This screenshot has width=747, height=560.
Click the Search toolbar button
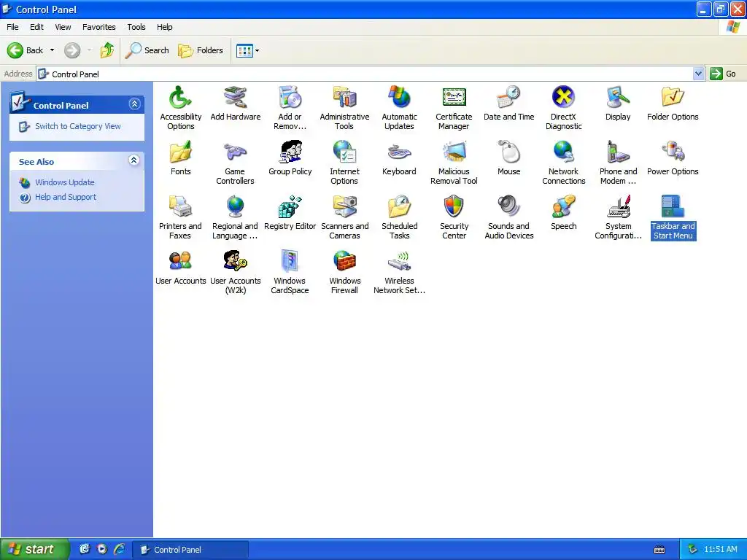point(147,50)
